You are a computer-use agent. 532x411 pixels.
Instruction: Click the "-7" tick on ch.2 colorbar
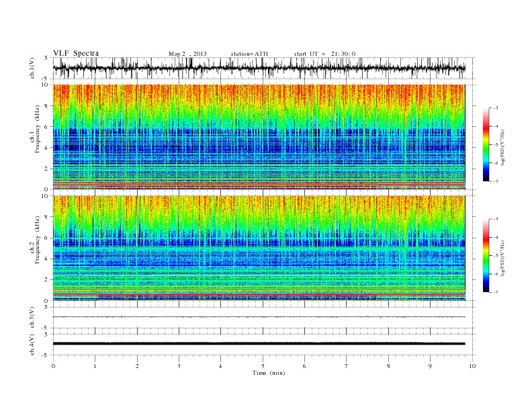point(496,292)
